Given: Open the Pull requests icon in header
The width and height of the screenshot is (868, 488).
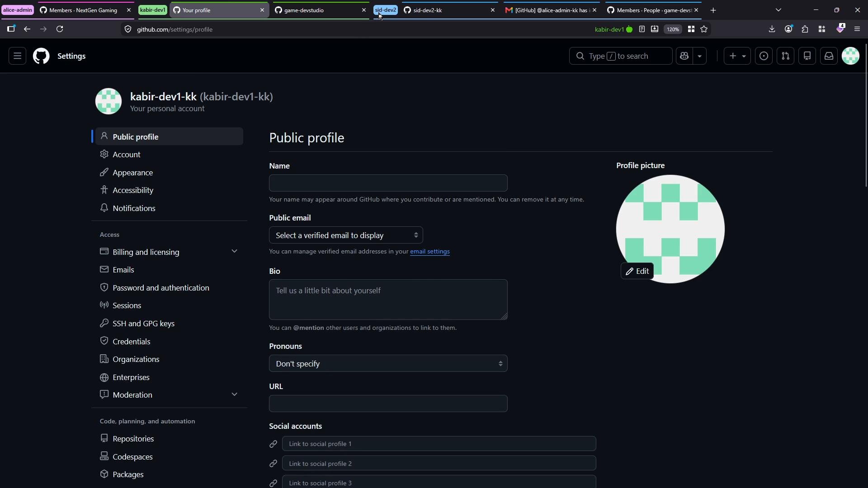Looking at the screenshot, I should (x=785, y=56).
